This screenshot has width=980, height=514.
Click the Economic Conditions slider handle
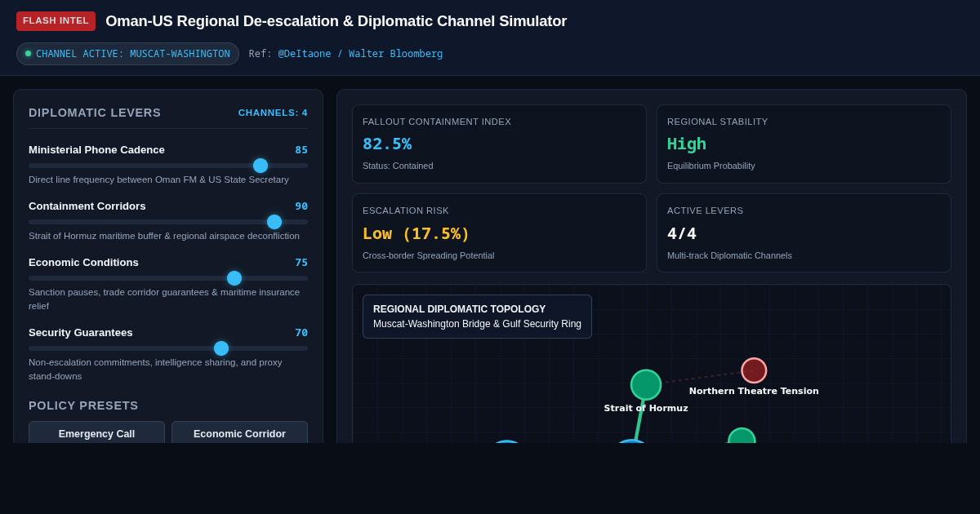tap(234, 278)
